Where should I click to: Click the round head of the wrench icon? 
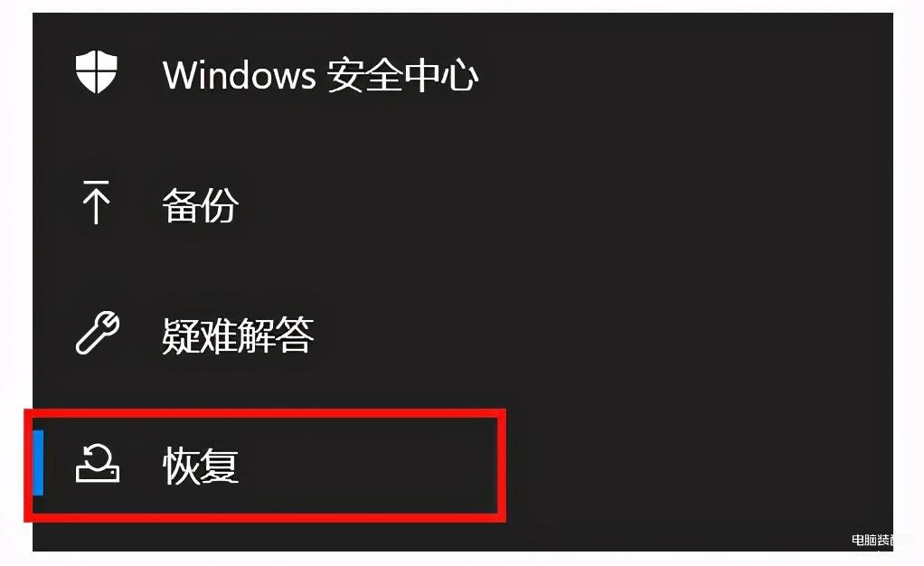tap(108, 324)
